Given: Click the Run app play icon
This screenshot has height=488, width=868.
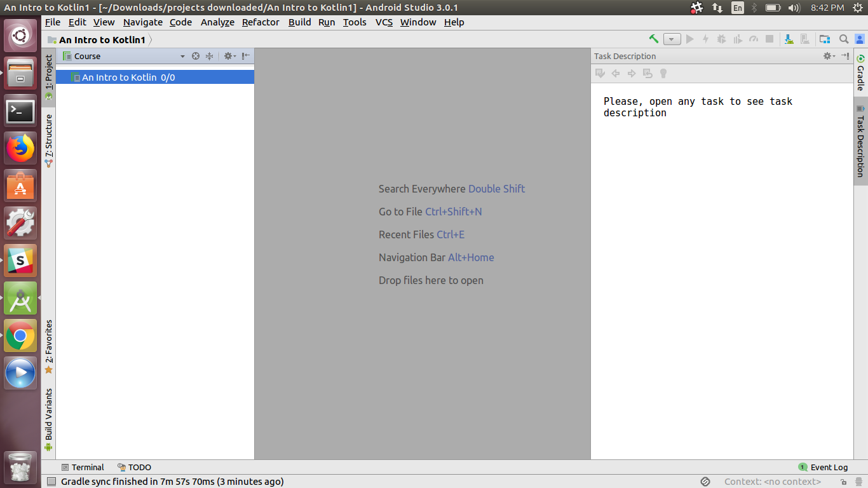Looking at the screenshot, I should (x=689, y=39).
